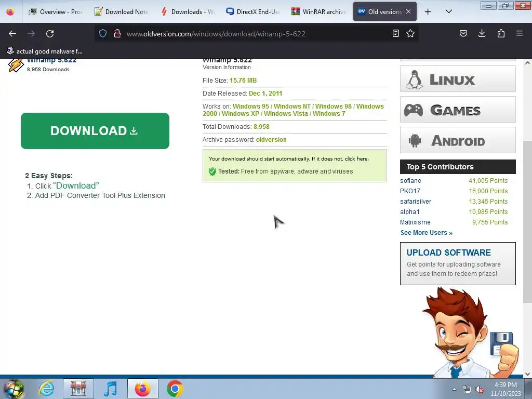Reload the current page

pyautogui.click(x=50, y=34)
